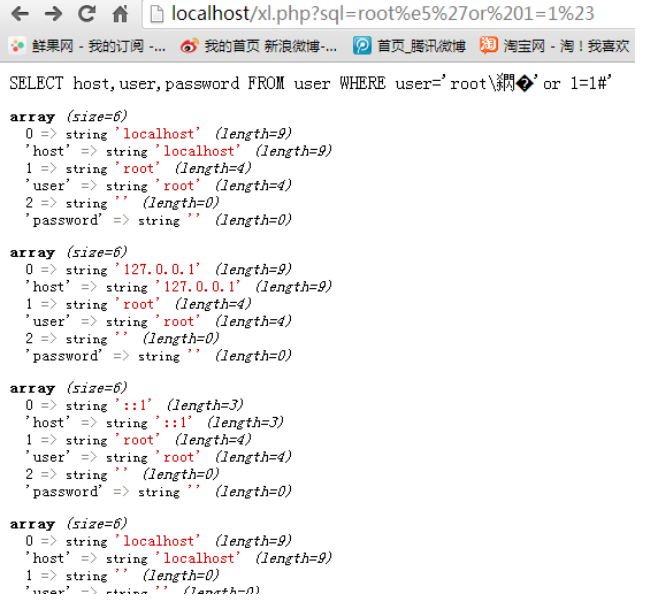Viewport: 648px width, 609px height.
Task: Click the fourth 'array (size=6)' heading
Action: point(69,524)
